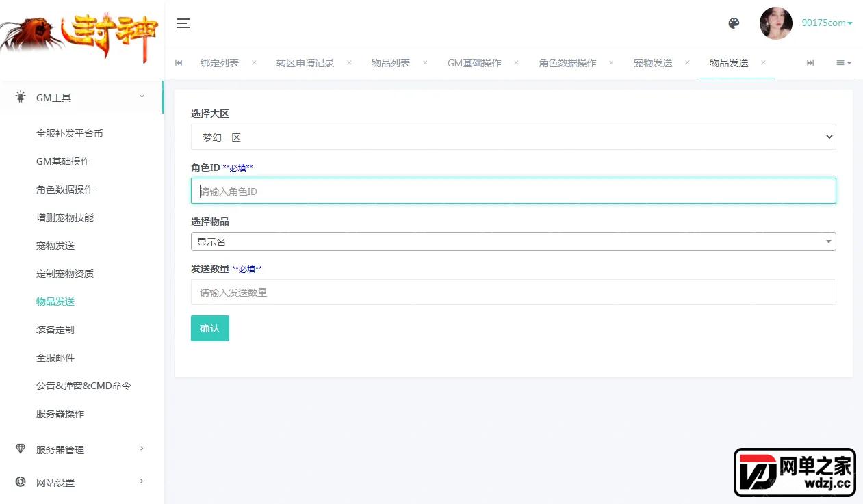Focus the 角色ID input field

click(x=513, y=191)
